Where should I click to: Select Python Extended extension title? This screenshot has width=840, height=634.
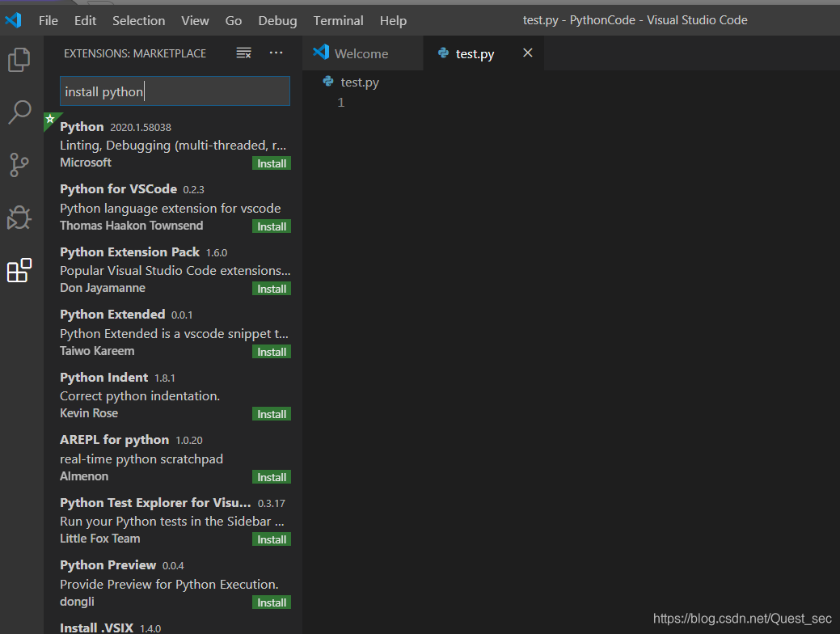click(112, 315)
